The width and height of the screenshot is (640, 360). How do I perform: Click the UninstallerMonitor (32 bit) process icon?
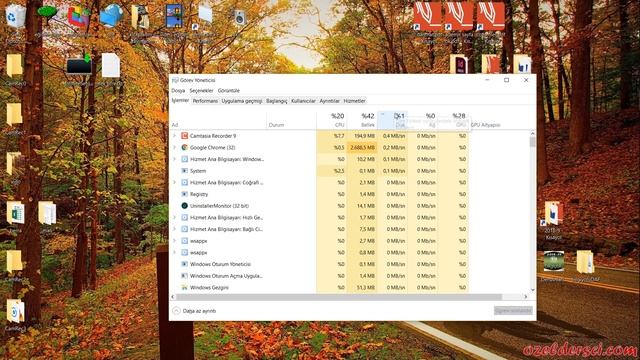[x=184, y=206]
